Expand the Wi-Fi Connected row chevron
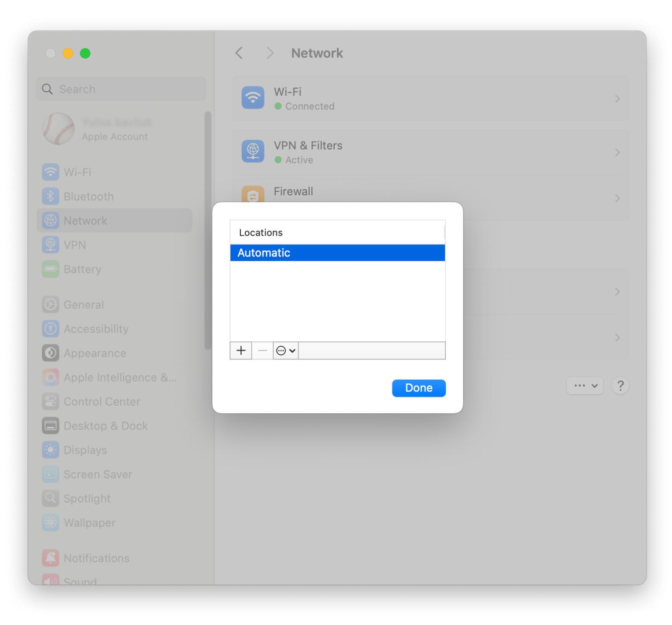This screenshot has width=672, height=625. [617, 99]
